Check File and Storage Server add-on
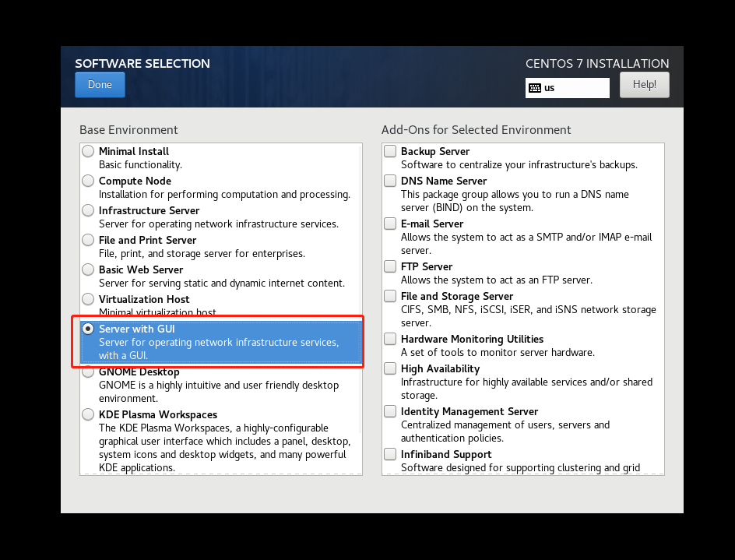The width and height of the screenshot is (735, 560). pos(390,296)
